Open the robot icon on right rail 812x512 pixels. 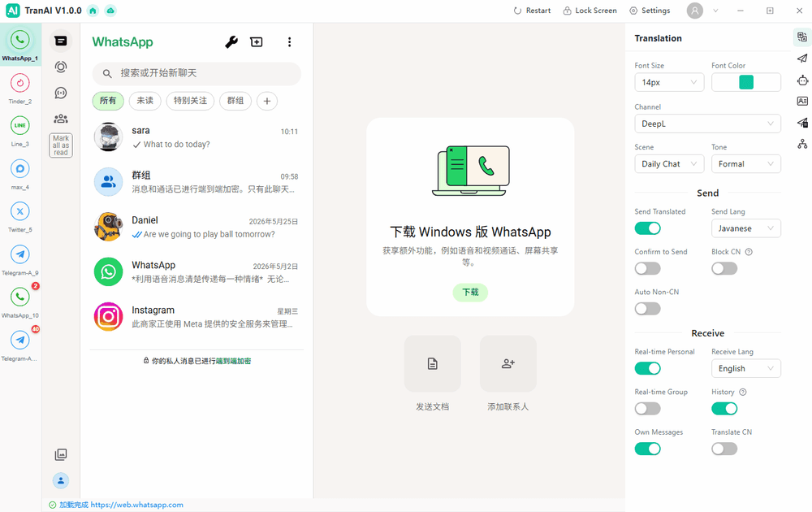pos(802,80)
